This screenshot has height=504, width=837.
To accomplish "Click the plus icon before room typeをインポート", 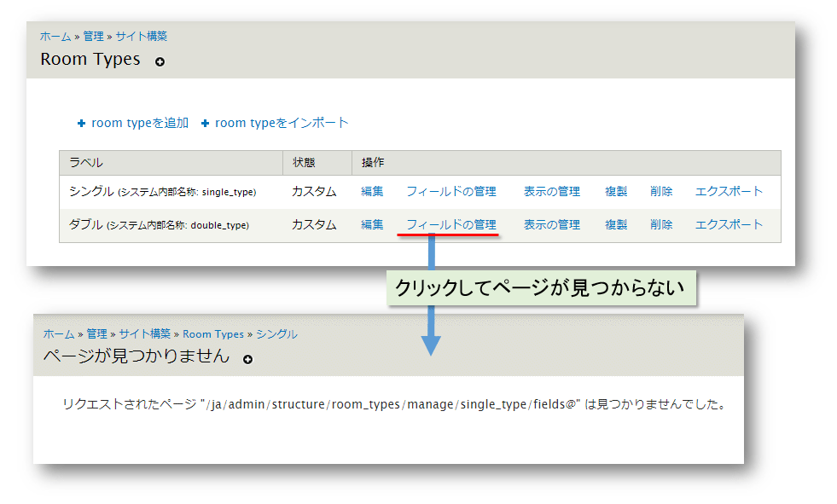I will (x=205, y=122).
